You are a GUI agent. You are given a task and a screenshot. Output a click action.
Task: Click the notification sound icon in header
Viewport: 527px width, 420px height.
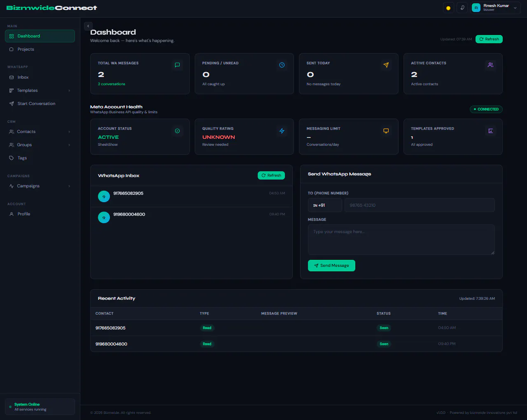[x=462, y=8]
